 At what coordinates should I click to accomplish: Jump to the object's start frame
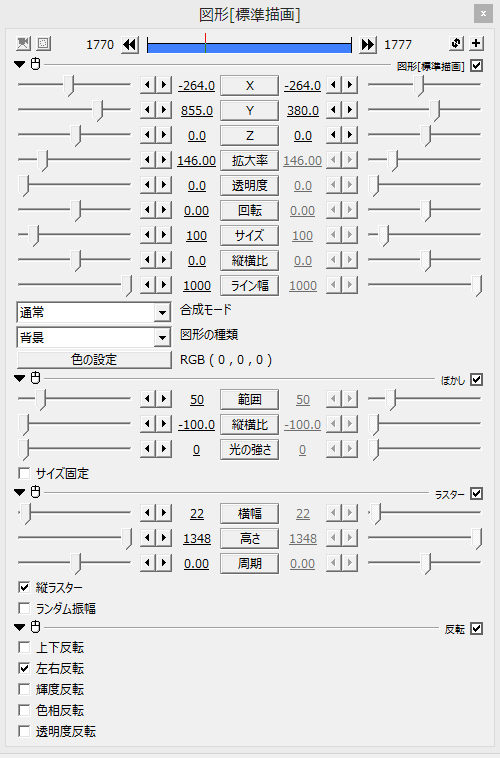coord(130,45)
